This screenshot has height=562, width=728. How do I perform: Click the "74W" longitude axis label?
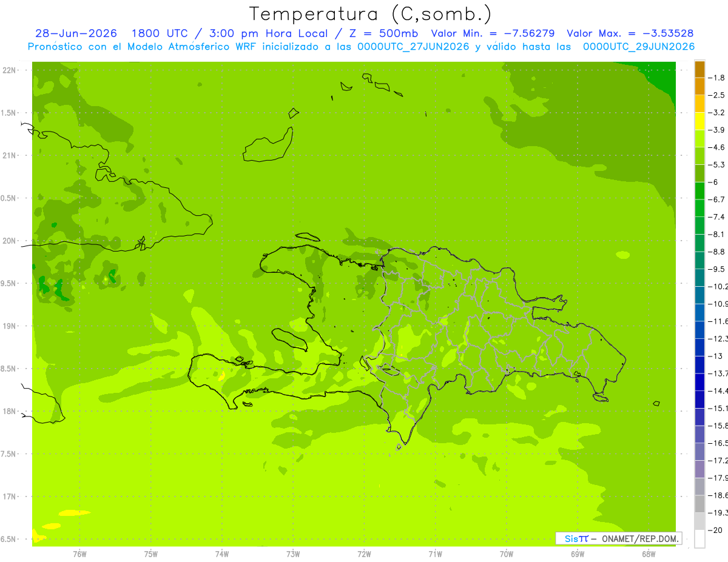222,554
